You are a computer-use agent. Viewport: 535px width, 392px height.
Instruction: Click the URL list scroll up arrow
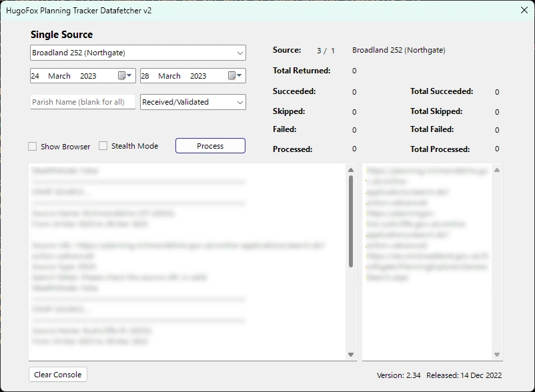(x=497, y=170)
